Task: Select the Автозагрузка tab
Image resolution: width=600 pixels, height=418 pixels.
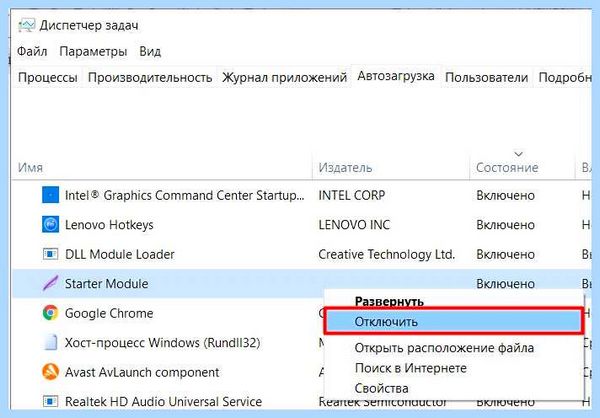Action: [396, 76]
